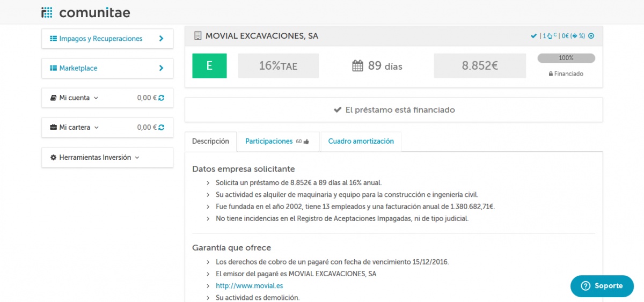Viewport: 644px width, 302px height.
Task: Click the thumbs-up icon on Participaciones tab
Action: [x=306, y=142]
